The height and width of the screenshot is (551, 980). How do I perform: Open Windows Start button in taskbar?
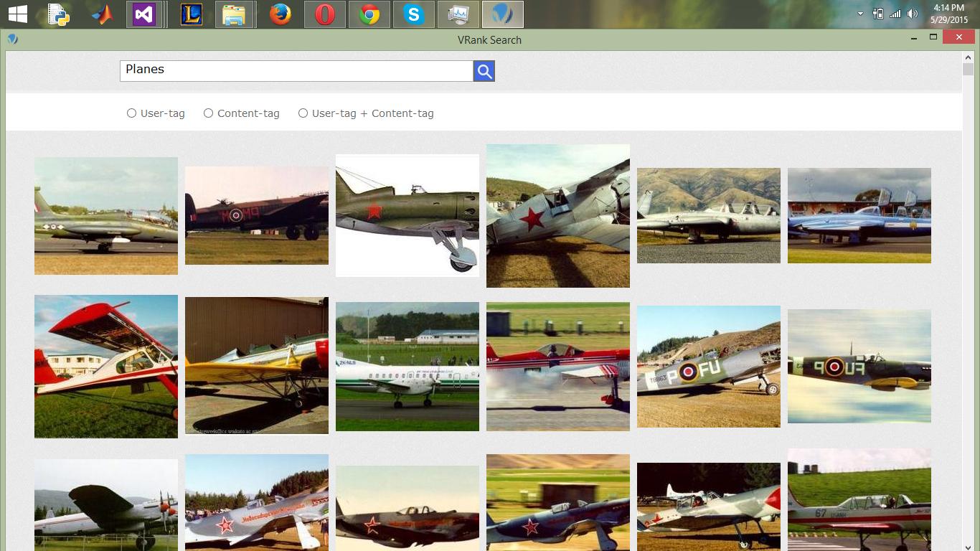[18, 14]
